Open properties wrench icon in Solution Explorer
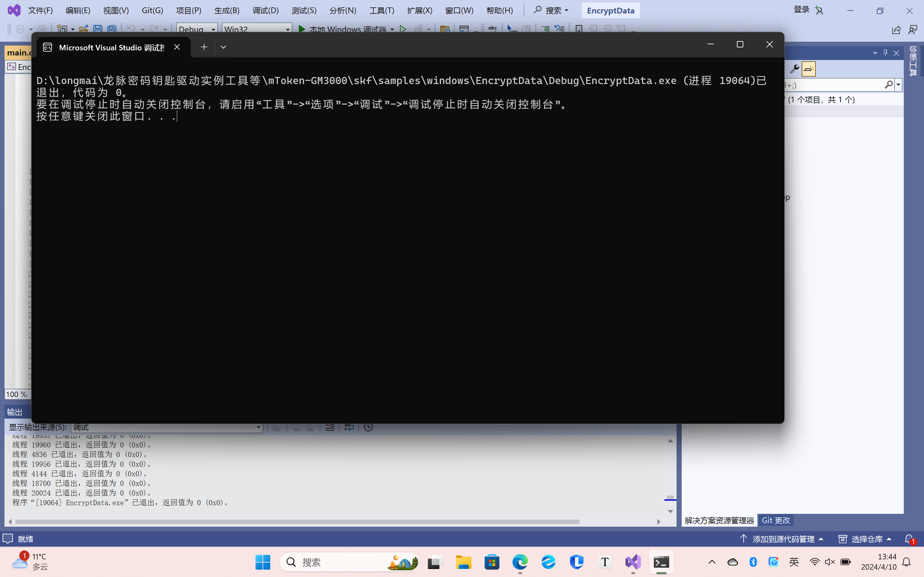924x577 pixels. click(x=794, y=69)
